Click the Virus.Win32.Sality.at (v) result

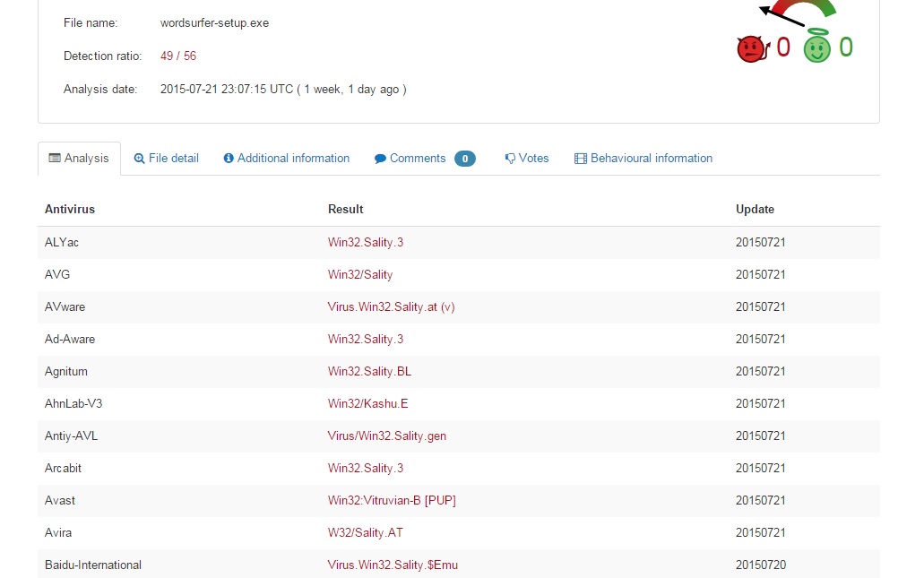[392, 307]
